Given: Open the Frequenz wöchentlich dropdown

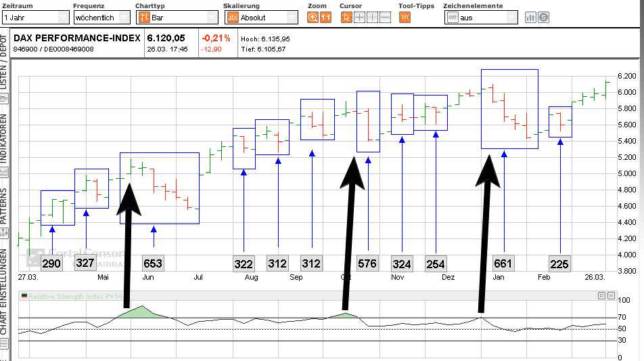Looking at the screenshot, I should click(x=102, y=17).
